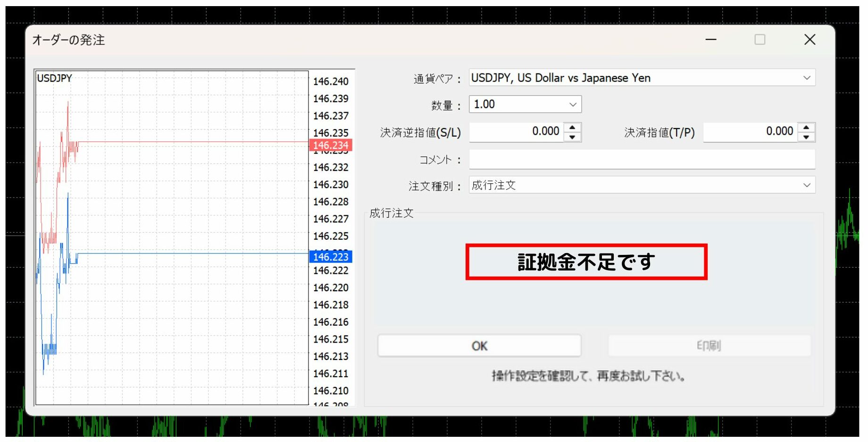Click the 証拠金不足です error message

pos(586,262)
